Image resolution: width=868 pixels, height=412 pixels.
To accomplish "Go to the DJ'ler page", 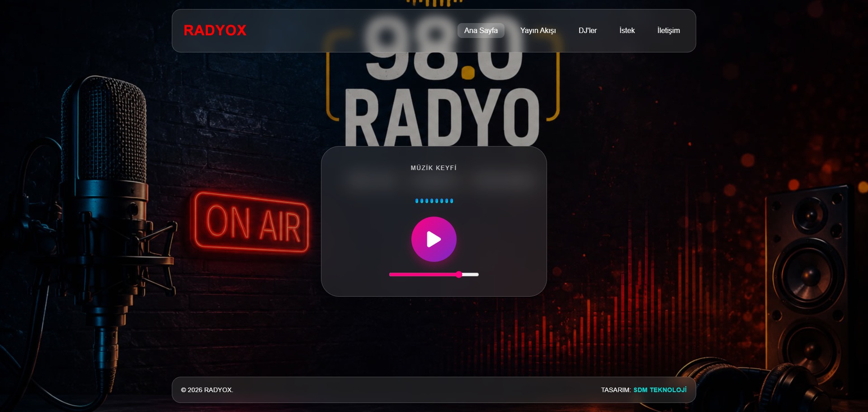I will (587, 30).
